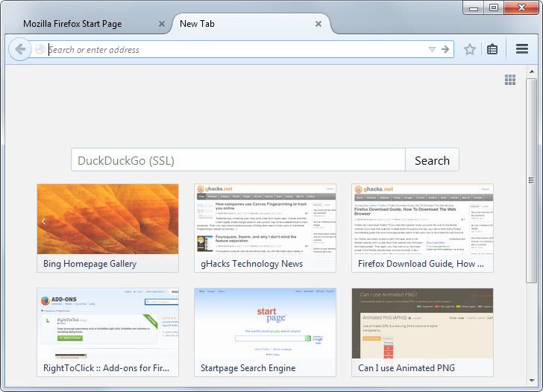Image resolution: width=543 pixels, height=392 pixels.
Task: Click the left chevron on Bing thumbnail
Action: [x=43, y=221]
